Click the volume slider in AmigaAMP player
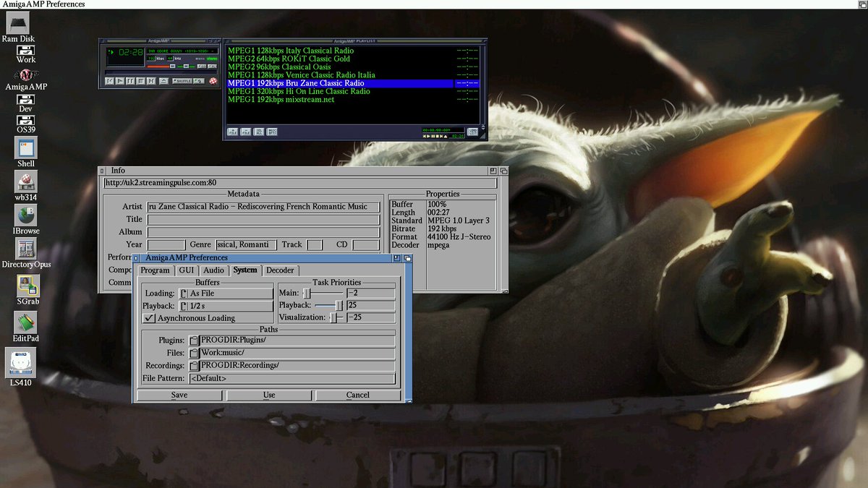Screen dimensions: 868x488 pos(161,67)
